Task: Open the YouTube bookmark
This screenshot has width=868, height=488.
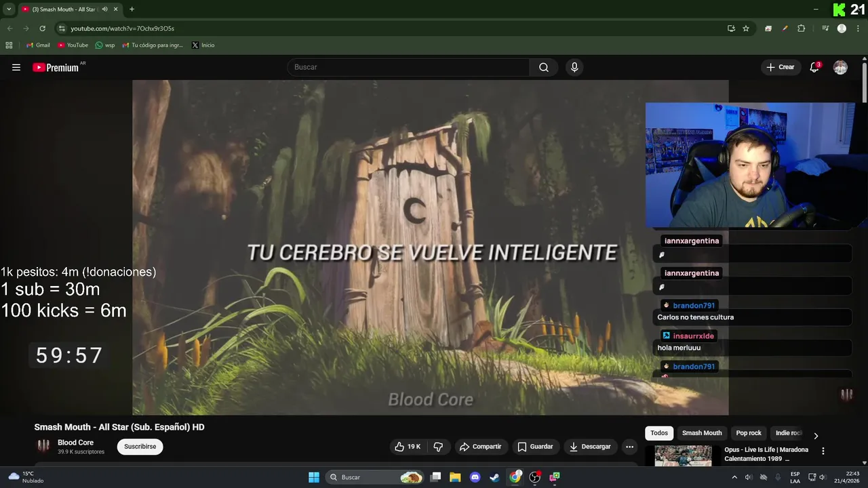Action: click(x=73, y=45)
